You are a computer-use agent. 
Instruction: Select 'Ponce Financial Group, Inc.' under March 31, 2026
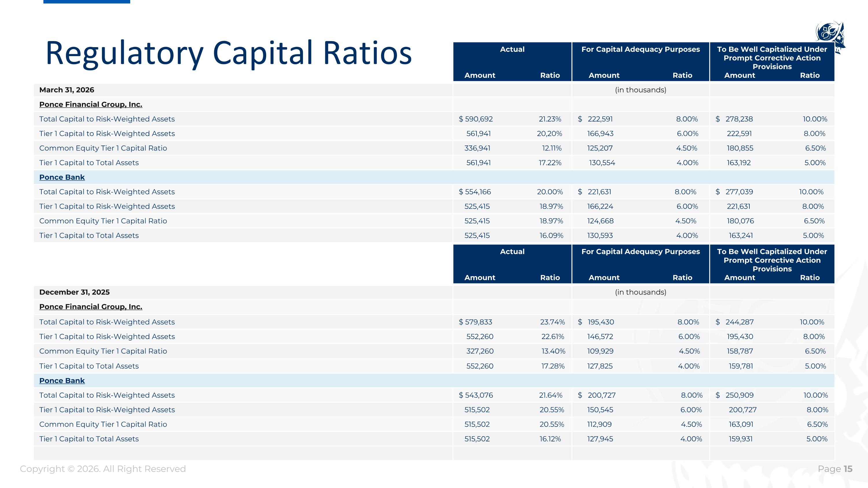click(91, 104)
